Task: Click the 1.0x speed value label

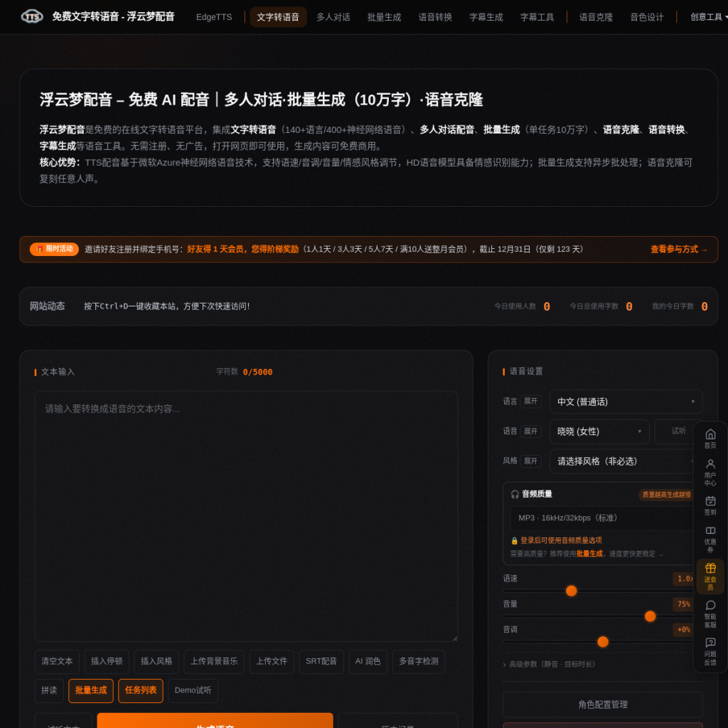Action: (685, 579)
